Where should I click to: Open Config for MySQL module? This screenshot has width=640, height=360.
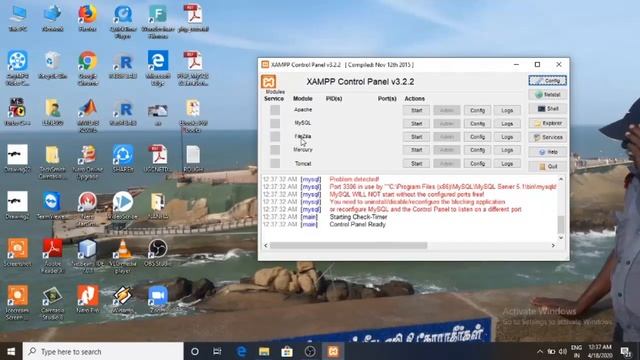pos(477,123)
